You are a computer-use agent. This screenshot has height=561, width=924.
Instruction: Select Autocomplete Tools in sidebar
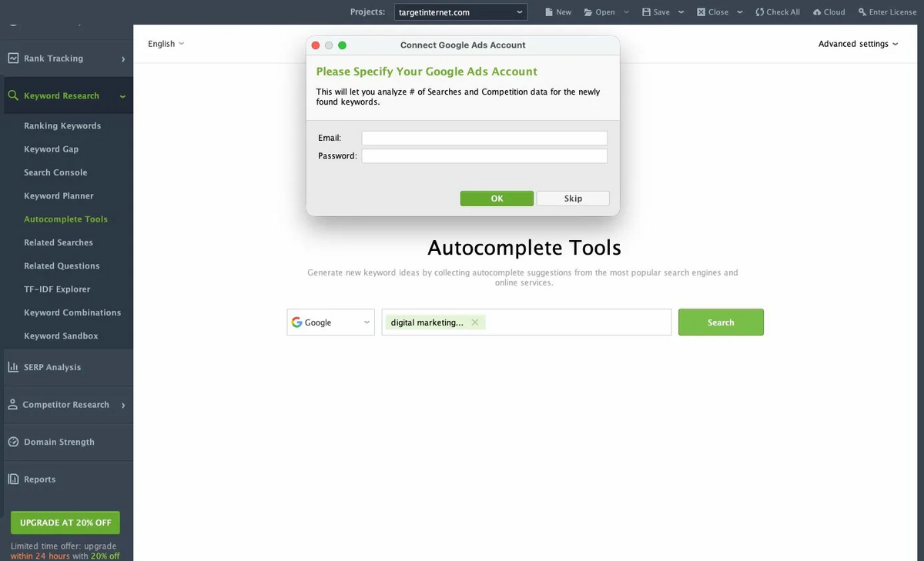click(65, 219)
